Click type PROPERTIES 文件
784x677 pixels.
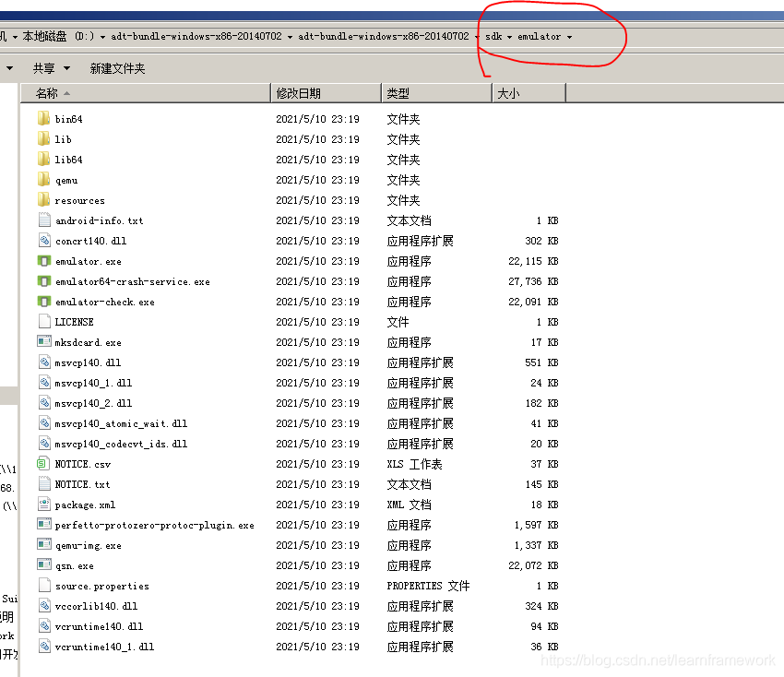tap(428, 586)
